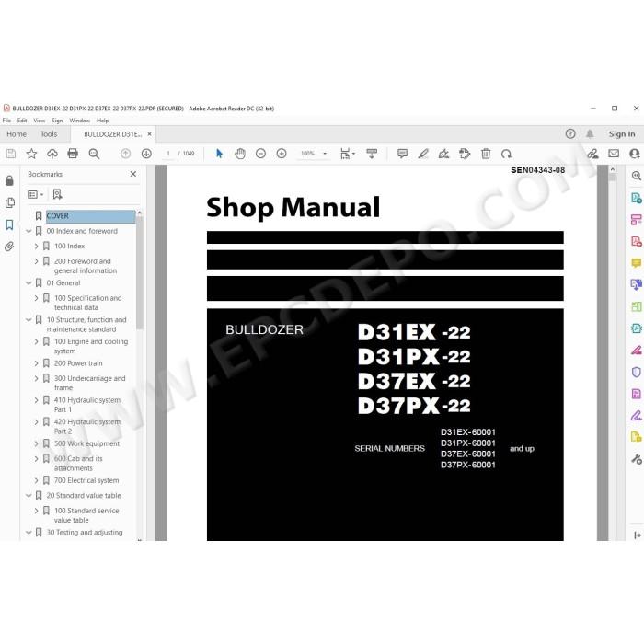
Task: Click the Sign In button
Action: [622, 134]
